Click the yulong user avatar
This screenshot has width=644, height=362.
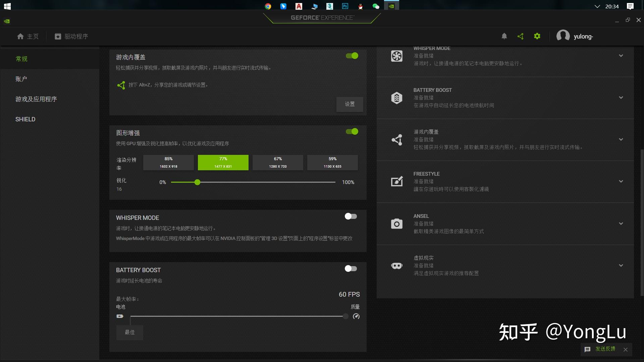563,36
